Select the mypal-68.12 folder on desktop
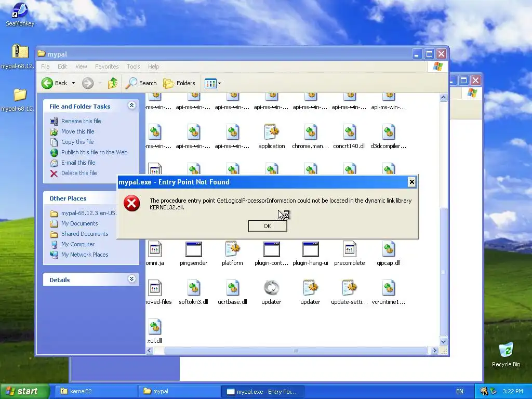532x399 pixels. tap(19, 99)
